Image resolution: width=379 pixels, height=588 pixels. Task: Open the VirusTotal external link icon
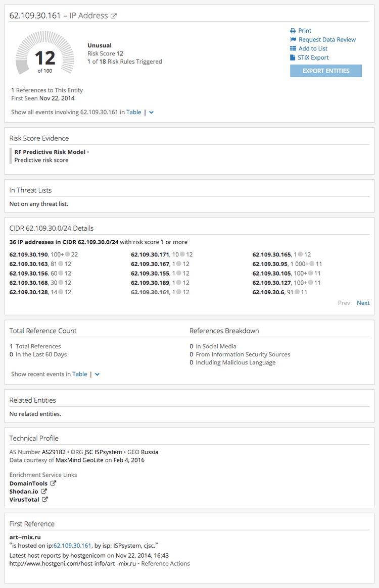pos(44,500)
